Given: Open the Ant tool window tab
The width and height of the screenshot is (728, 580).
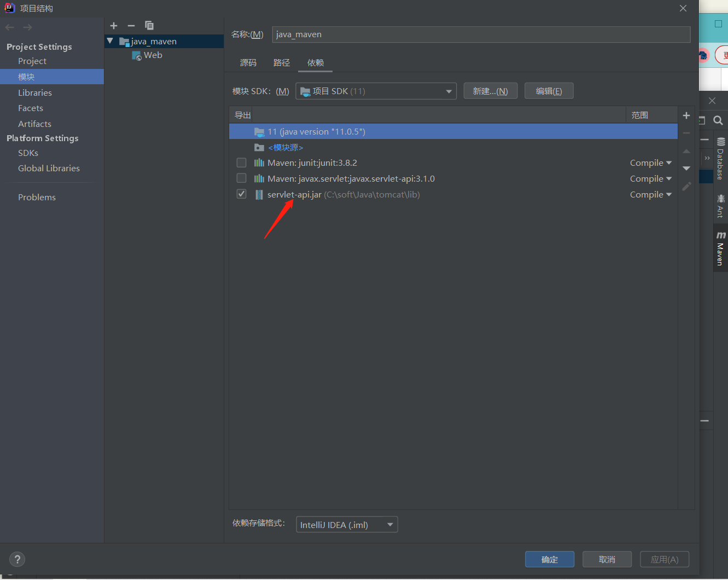Looking at the screenshot, I should [x=720, y=206].
